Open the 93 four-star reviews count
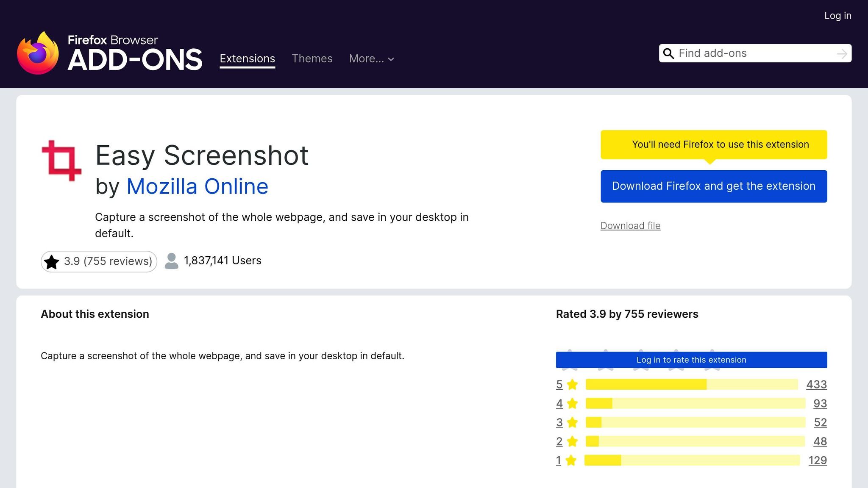Screen dimensions: 868x488 [x=820, y=404]
